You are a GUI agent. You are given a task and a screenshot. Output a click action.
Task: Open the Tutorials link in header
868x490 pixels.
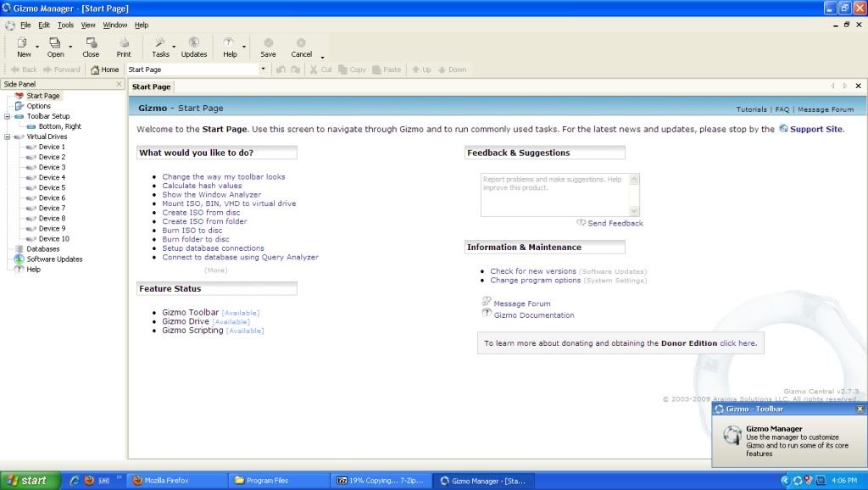tap(751, 109)
